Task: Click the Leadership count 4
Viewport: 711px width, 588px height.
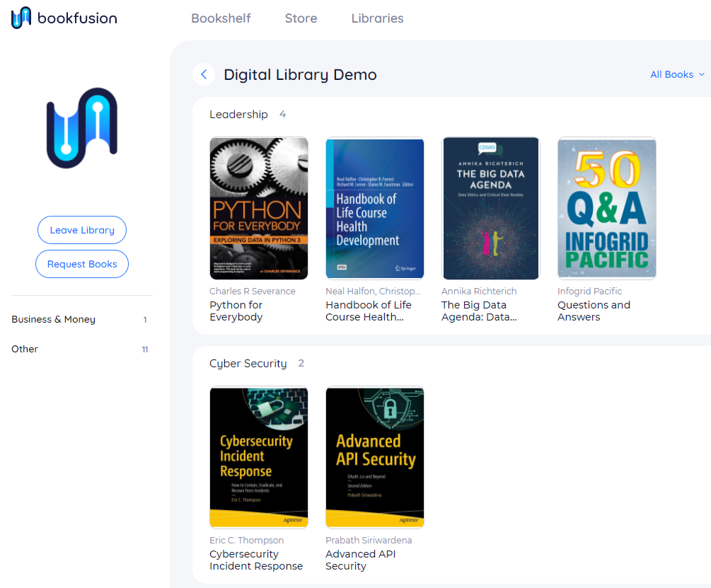Action: pyautogui.click(x=282, y=114)
